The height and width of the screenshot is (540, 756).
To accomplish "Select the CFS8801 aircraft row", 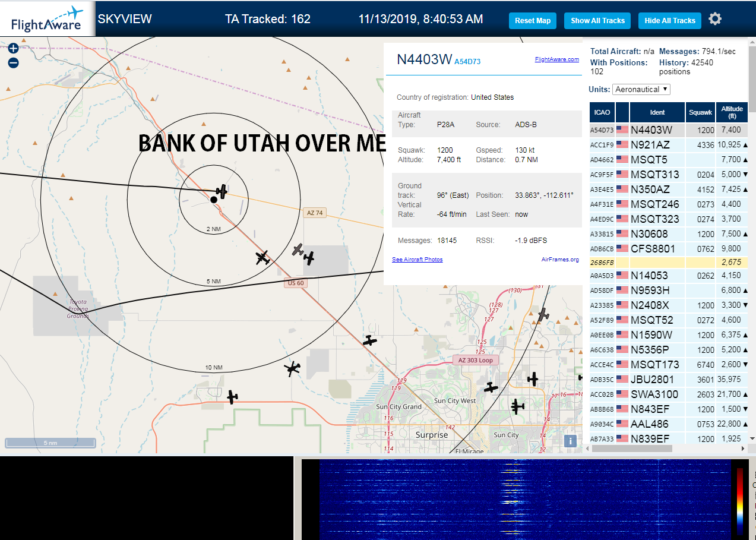I will [669, 249].
